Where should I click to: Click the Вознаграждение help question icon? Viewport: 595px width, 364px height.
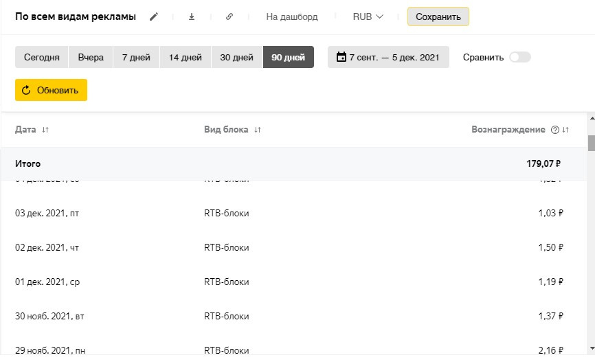(x=555, y=130)
